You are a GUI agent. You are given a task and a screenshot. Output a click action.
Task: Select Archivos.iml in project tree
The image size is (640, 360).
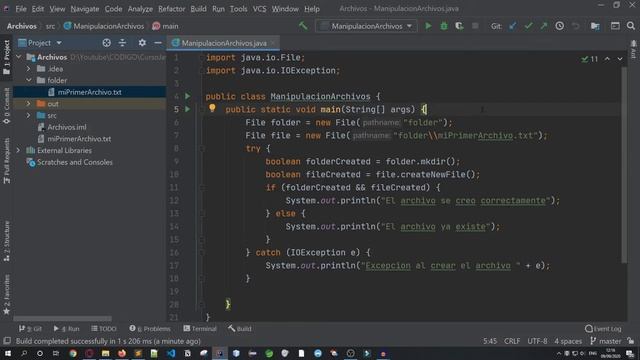67,127
